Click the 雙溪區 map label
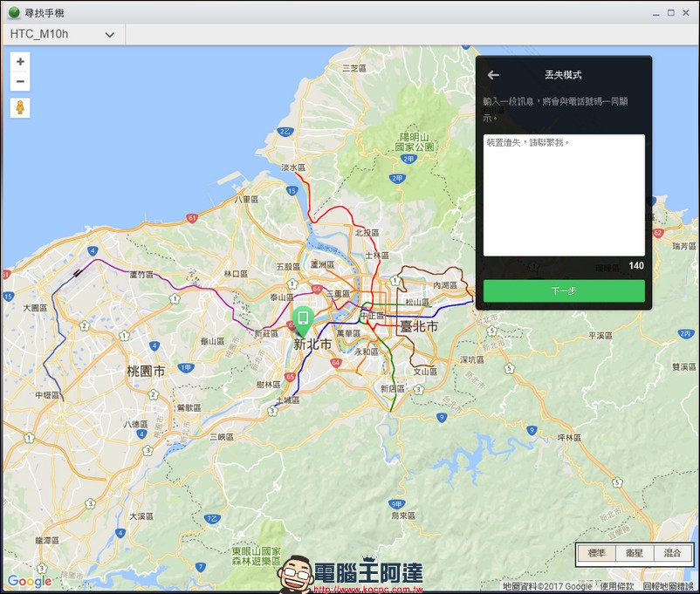700x594 pixels. point(684,367)
